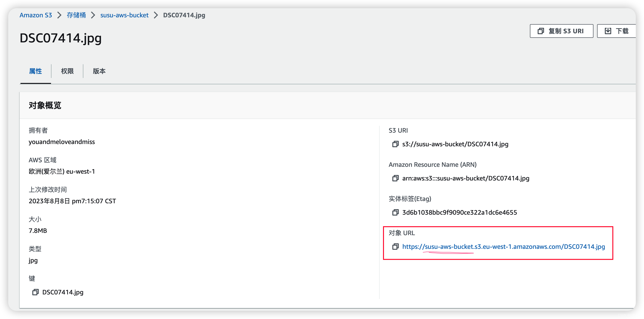Select the key value DSC07414.jpg
Viewport: 644px width, 319px height.
click(x=63, y=292)
